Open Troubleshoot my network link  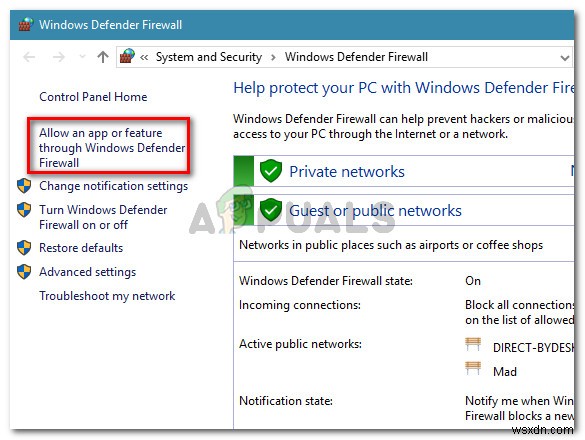(107, 296)
